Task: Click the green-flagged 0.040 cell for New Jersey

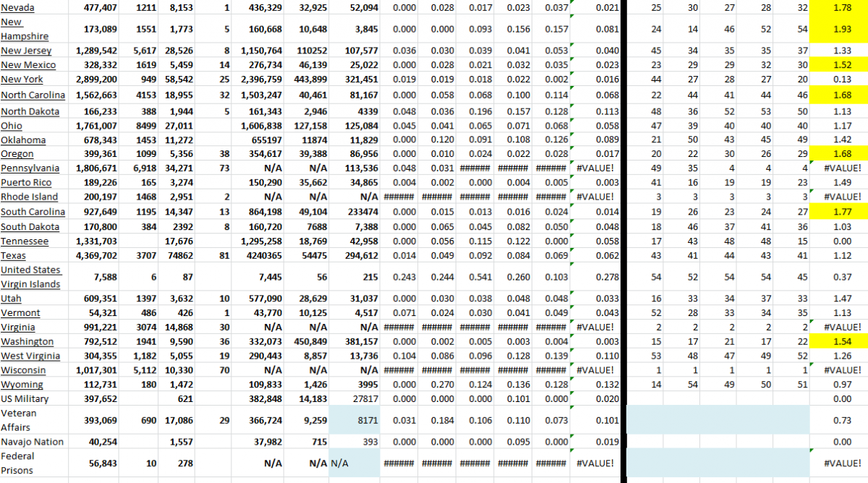Action: 596,50
